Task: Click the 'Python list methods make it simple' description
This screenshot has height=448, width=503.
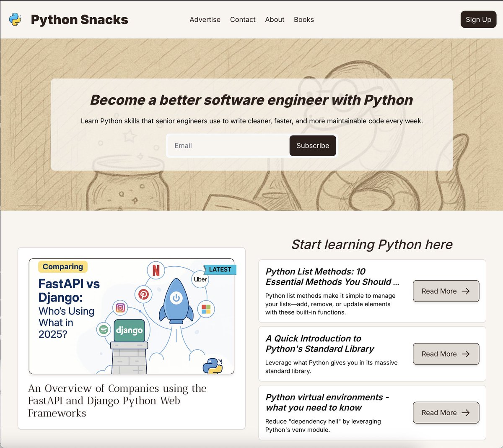Action: coord(330,304)
